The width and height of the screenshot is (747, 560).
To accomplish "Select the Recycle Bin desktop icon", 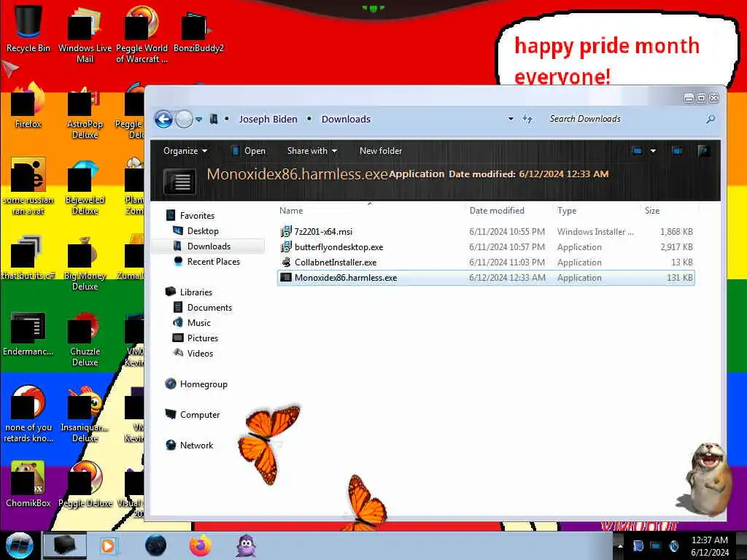I will pos(28,28).
